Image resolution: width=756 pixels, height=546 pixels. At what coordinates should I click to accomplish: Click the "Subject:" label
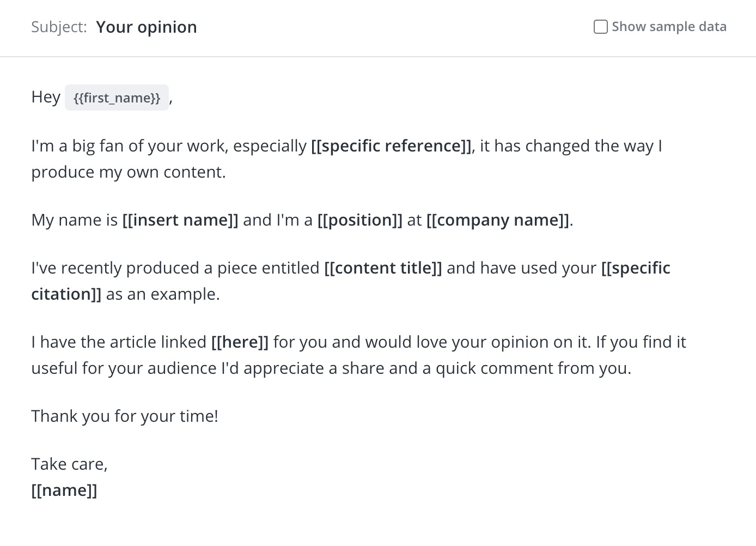[59, 27]
